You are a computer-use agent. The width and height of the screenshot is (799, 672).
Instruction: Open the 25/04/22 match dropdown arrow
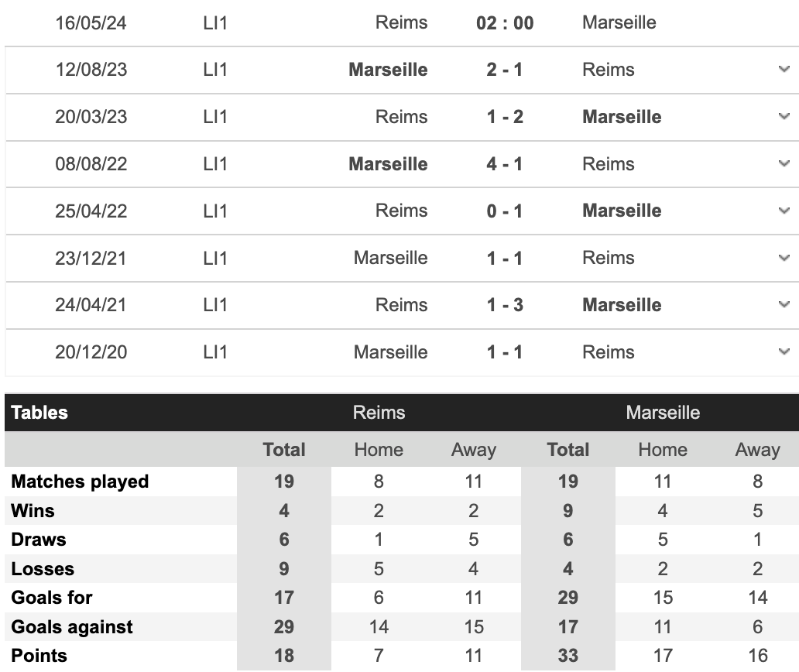tap(783, 211)
